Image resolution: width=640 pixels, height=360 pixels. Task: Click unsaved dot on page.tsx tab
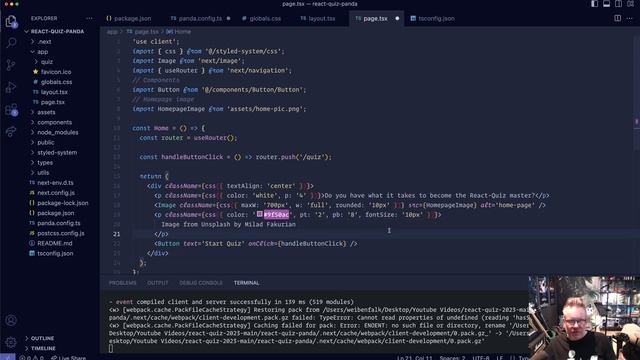pyautogui.click(x=397, y=18)
